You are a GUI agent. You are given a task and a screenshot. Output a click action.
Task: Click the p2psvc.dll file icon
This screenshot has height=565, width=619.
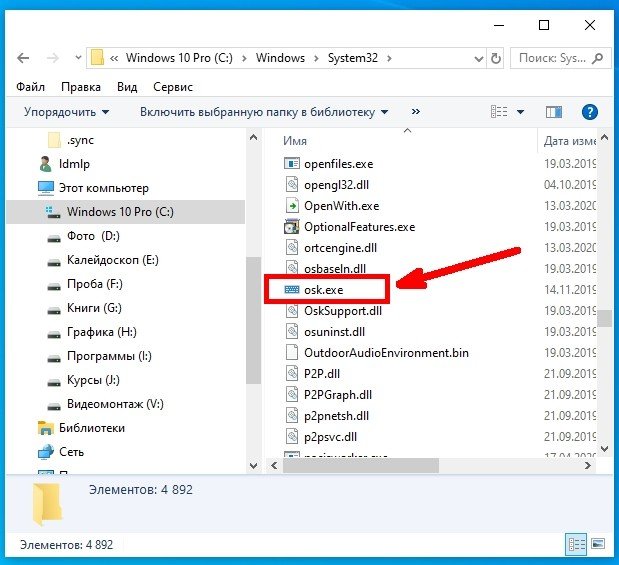292,437
